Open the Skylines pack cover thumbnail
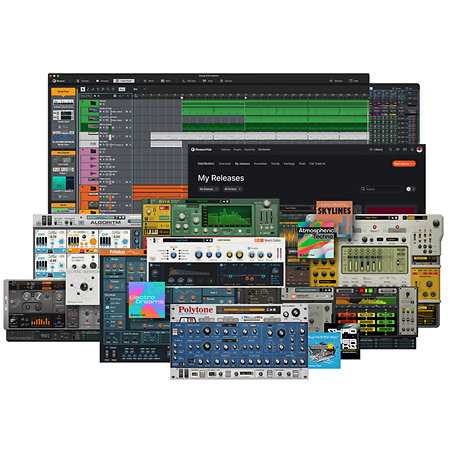Viewport: 450px width, 450px height. coord(334,213)
